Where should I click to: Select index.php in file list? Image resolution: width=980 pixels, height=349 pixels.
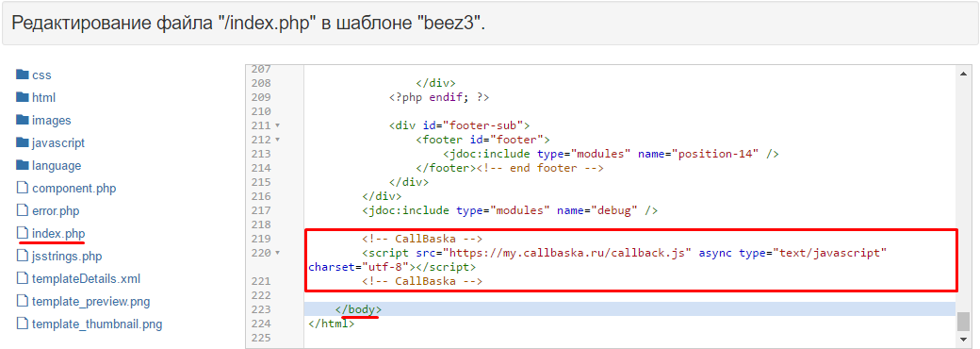[x=58, y=233]
